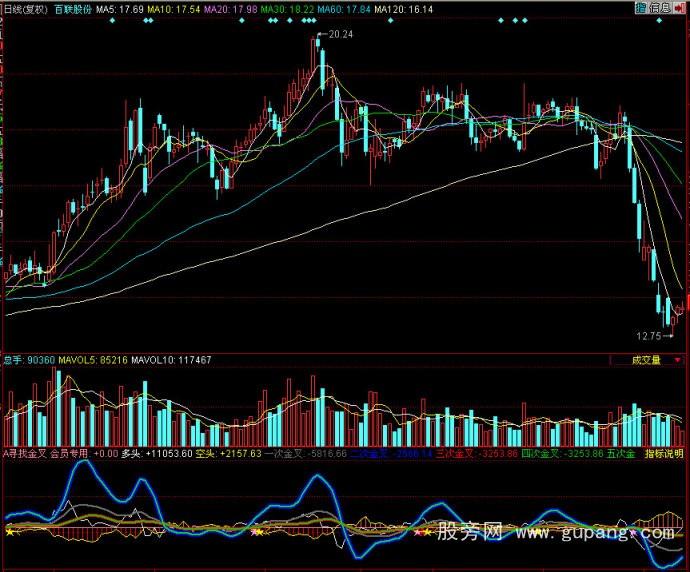Click the leftmost cyan diamond marker
Screen dimensions: 690x572
tap(112, 20)
